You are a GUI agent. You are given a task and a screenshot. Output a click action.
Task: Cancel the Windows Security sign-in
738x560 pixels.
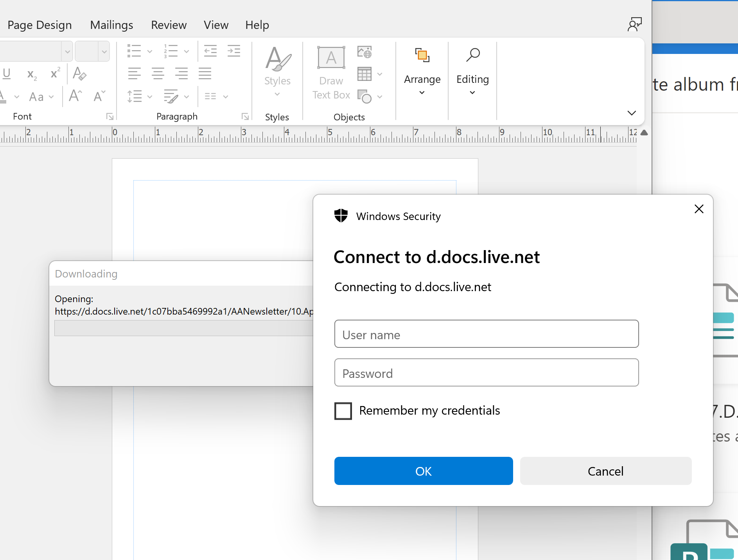pyautogui.click(x=605, y=471)
